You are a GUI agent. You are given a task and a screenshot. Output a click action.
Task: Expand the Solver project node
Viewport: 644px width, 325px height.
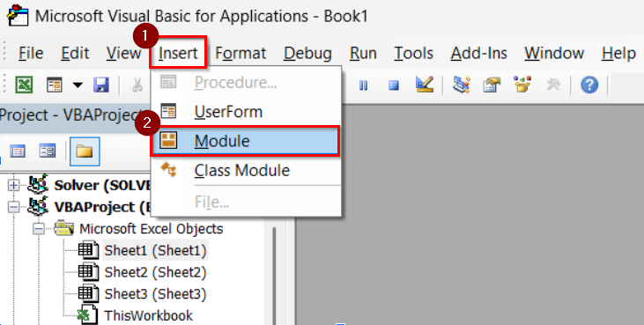click(13, 185)
